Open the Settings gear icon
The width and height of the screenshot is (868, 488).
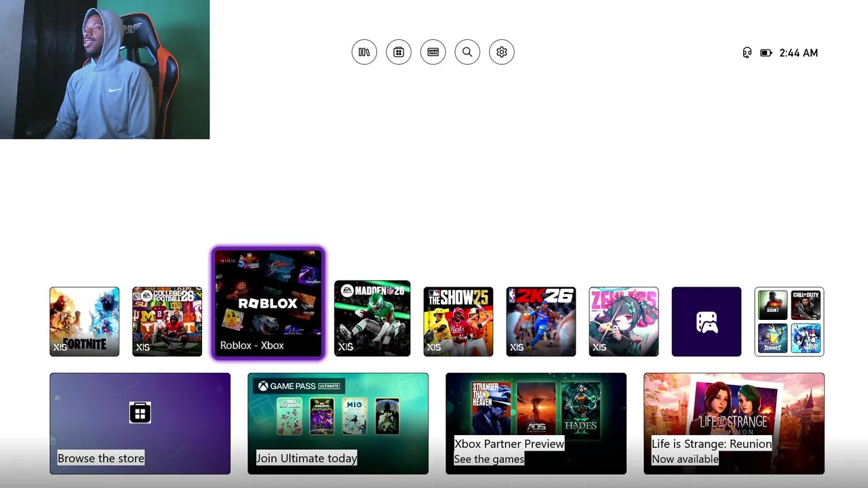pos(502,52)
